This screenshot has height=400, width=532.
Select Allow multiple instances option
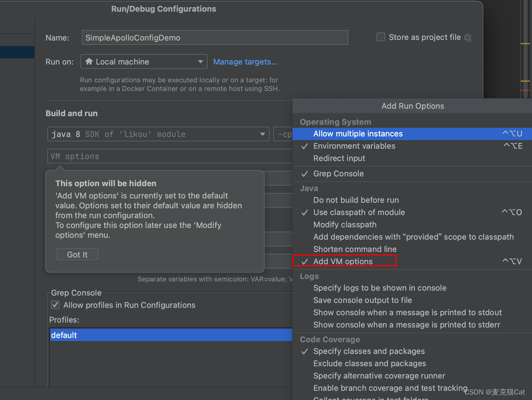412,133
